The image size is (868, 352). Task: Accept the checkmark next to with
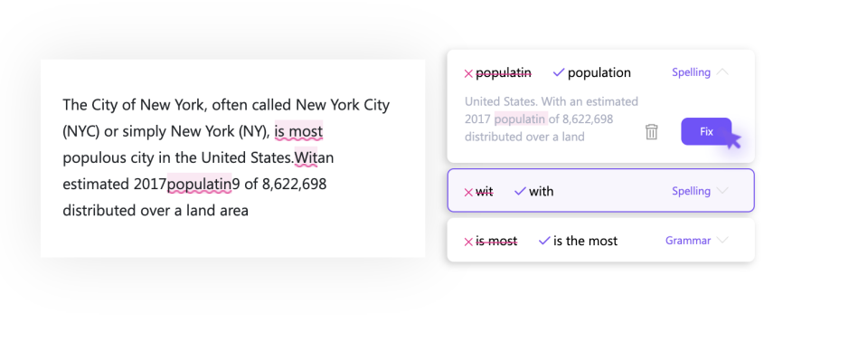click(520, 191)
